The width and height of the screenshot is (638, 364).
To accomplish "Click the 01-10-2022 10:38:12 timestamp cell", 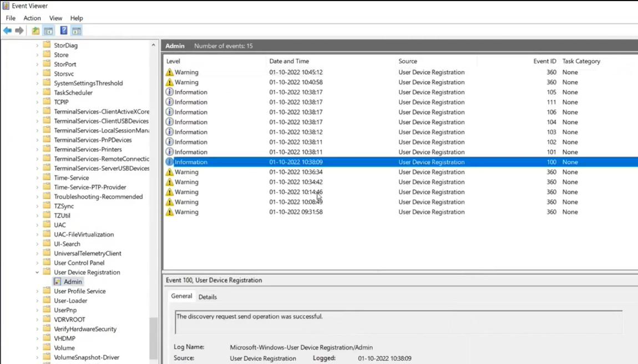I will 296,132.
